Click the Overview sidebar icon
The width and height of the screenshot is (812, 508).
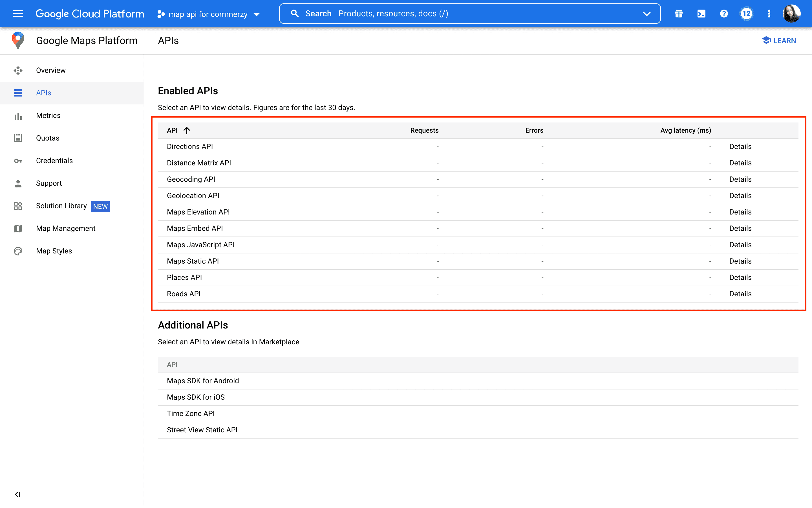(18, 70)
